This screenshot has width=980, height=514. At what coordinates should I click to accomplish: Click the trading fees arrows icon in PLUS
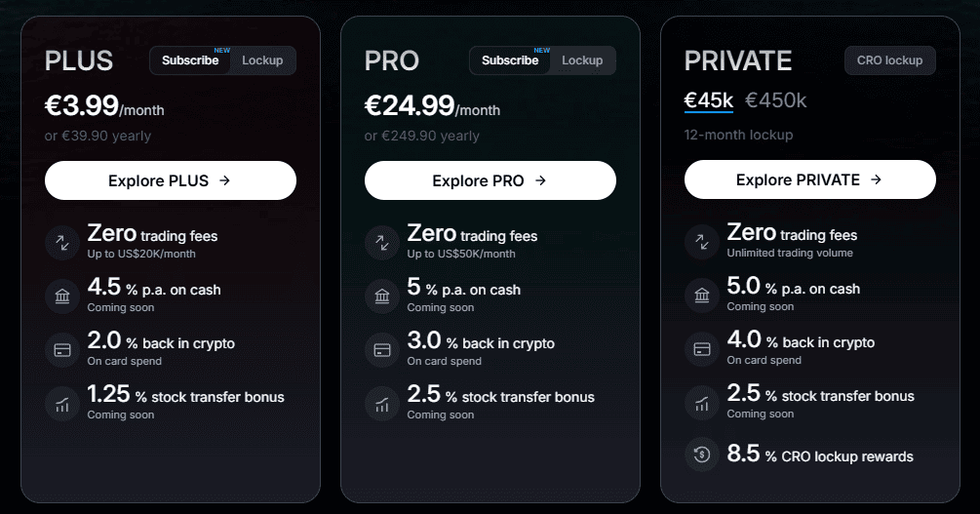pyautogui.click(x=62, y=243)
